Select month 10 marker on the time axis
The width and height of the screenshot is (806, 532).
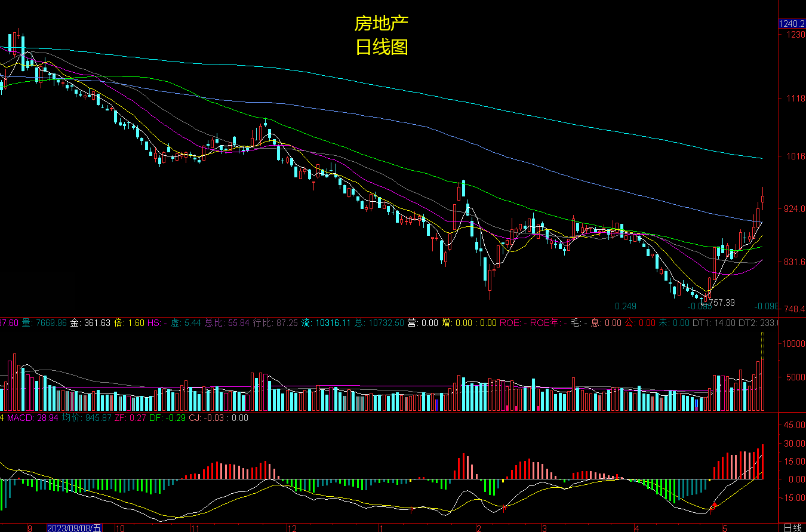(119, 528)
